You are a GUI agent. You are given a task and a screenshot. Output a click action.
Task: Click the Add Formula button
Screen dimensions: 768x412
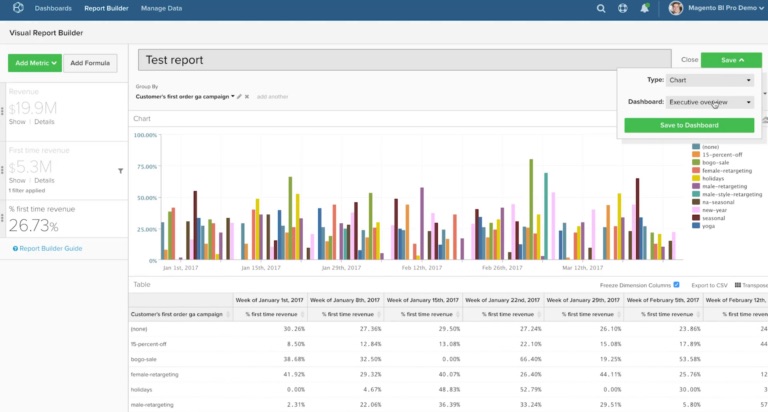pyautogui.click(x=90, y=63)
